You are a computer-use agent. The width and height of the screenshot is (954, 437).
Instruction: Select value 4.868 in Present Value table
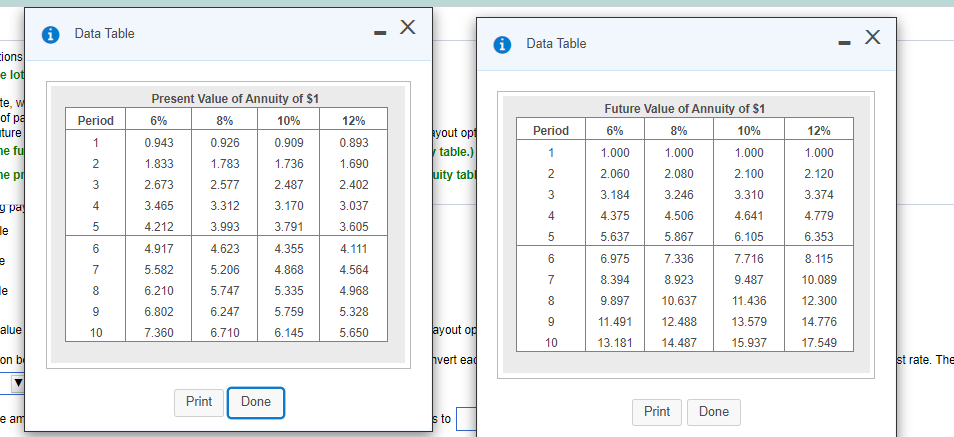[x=288, y=270]
